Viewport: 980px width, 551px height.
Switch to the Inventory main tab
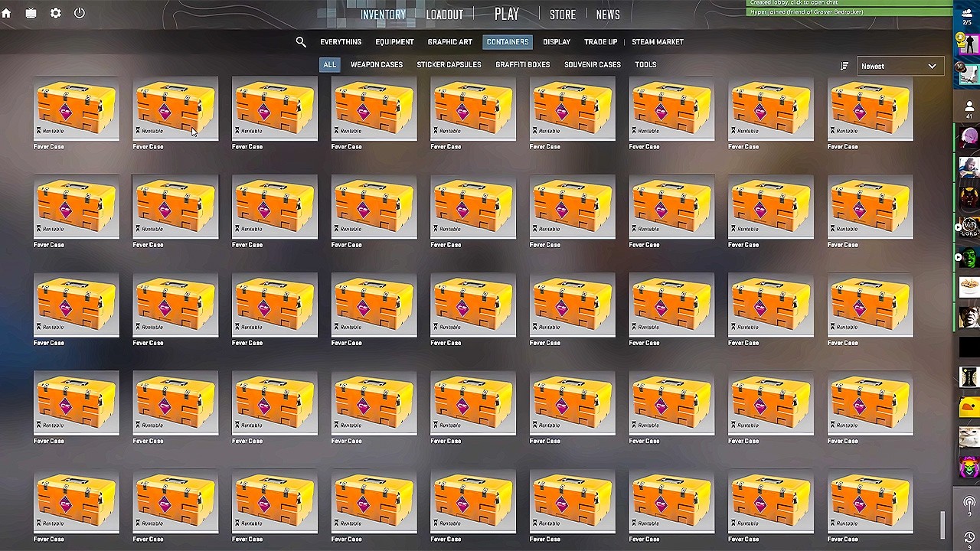click(383, 15)
